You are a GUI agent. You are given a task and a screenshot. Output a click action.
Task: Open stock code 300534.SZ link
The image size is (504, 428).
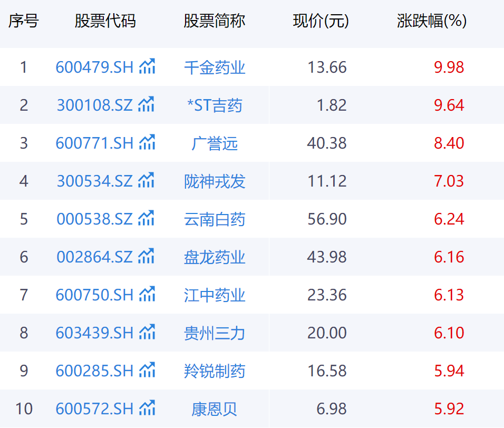[94, 181]
